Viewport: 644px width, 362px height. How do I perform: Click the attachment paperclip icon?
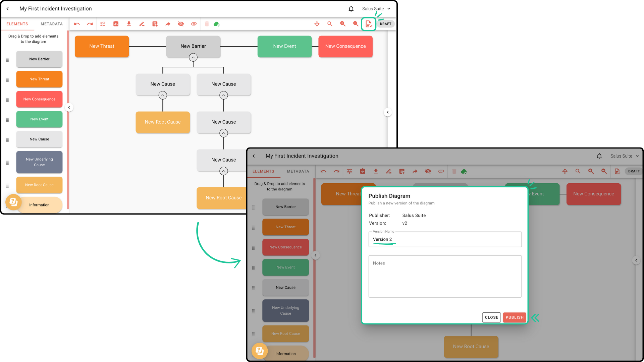(194, 24)
